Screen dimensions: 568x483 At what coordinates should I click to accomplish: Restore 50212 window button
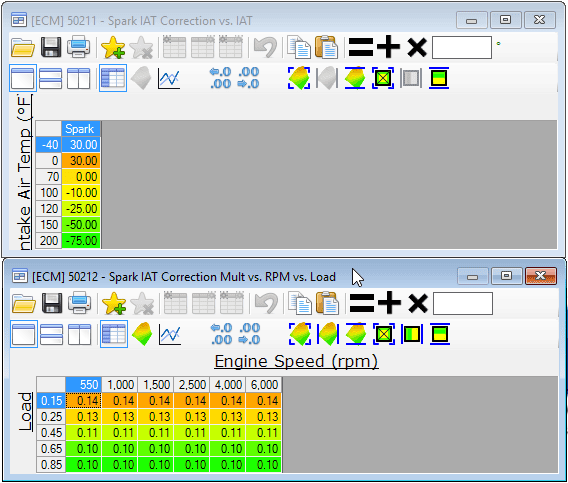(x=506, y=276)
